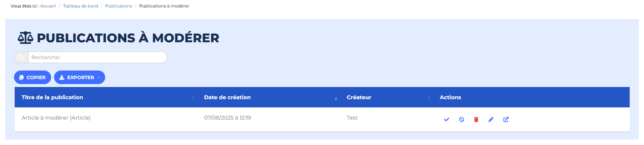Sort the table by Date de création

(x=227, y=97)
